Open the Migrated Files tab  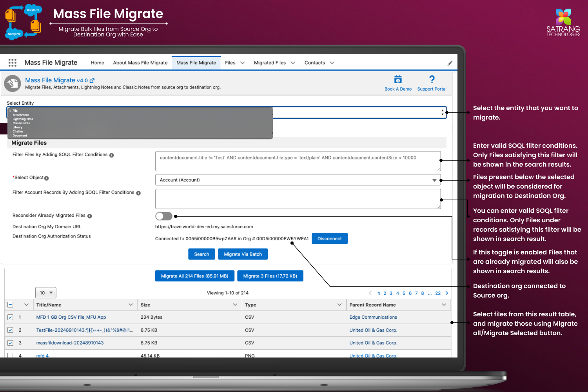[270, 63]
